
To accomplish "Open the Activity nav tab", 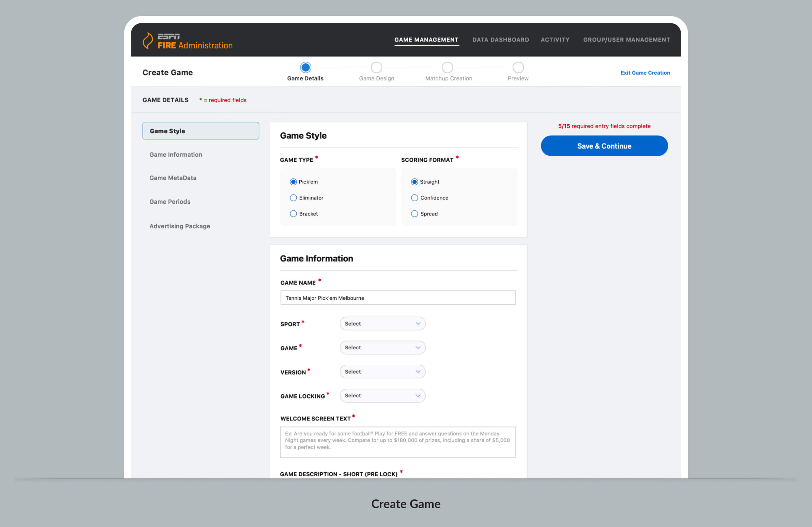I will click(555, 40).
